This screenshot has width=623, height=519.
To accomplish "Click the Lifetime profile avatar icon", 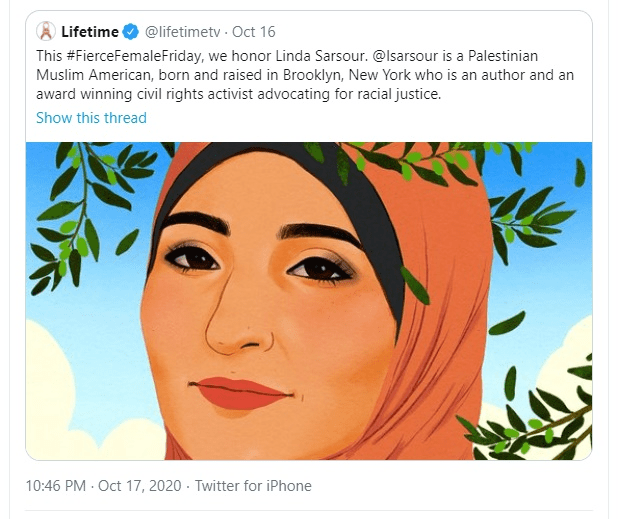I will 45,30.
